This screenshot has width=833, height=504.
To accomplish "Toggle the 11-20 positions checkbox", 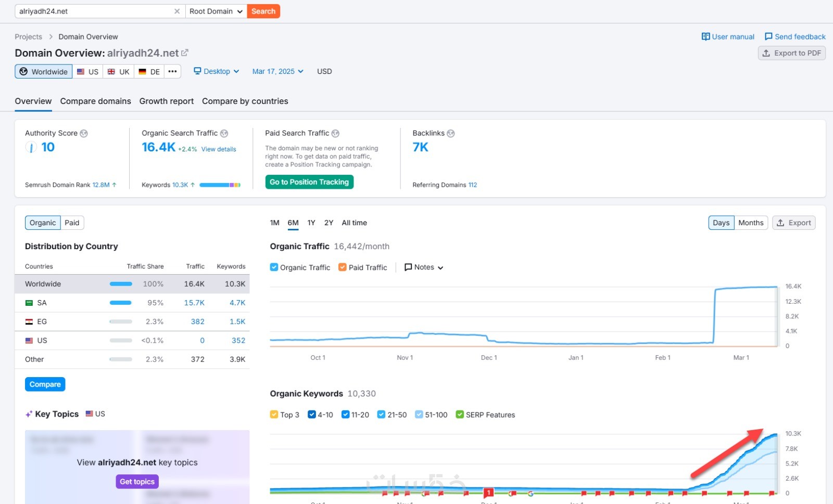I will pyautogui.click(x=345, y=414).
